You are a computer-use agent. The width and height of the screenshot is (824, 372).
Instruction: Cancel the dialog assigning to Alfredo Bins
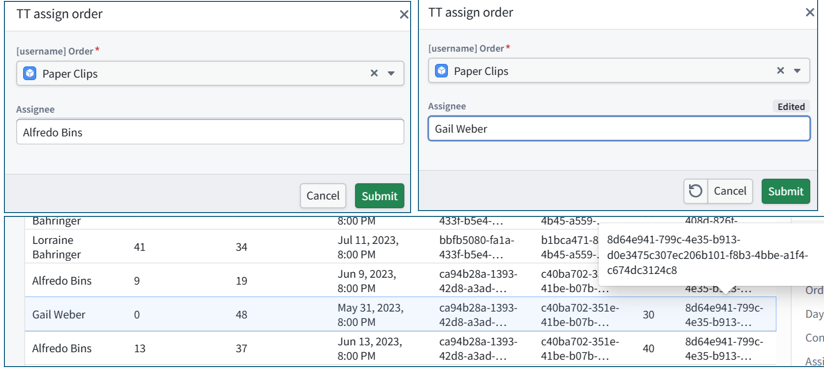(323, 195)
